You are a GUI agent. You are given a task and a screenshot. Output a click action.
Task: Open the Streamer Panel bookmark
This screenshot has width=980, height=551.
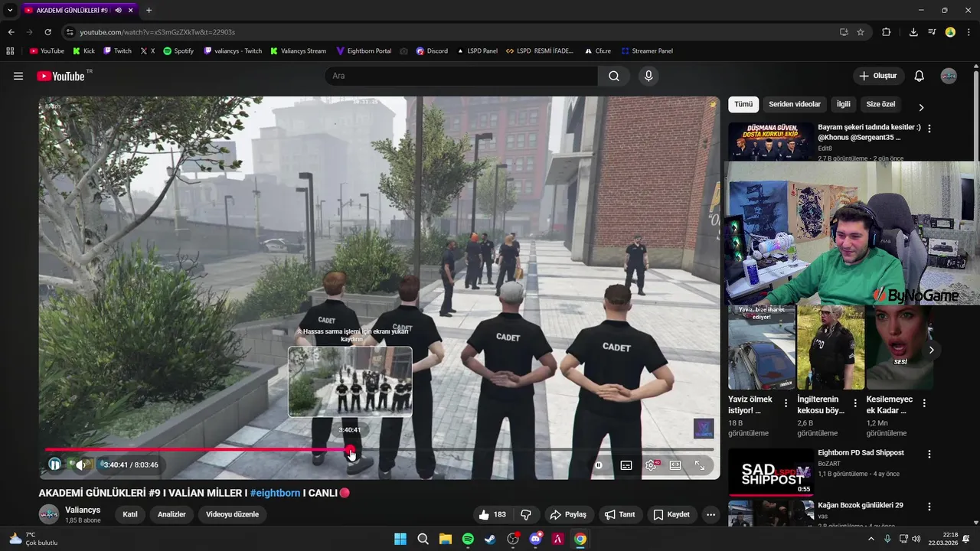click(x=647, y=51)
